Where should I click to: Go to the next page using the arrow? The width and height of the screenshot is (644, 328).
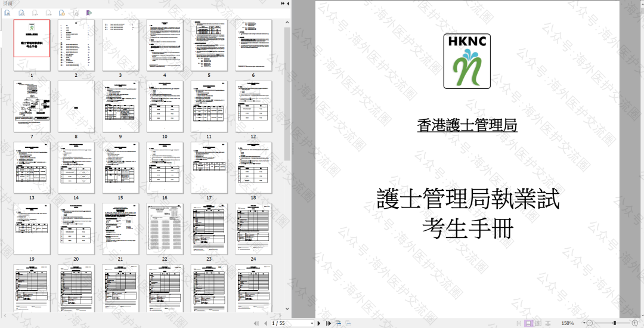tap(320, 323)
